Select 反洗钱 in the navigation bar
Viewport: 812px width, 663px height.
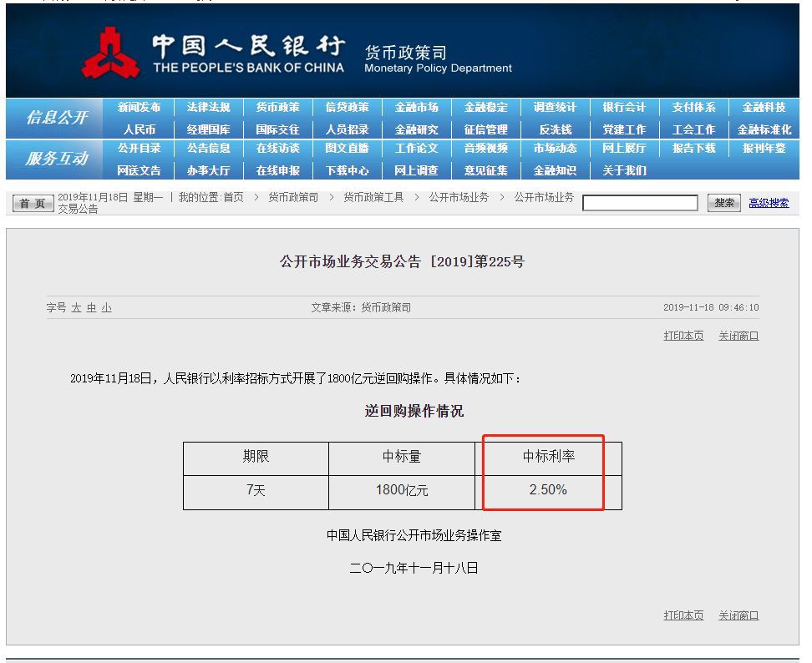click(x=556, y=130)
